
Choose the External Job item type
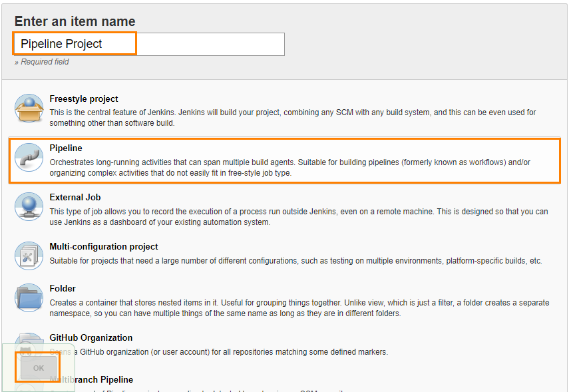click(x=73, y=196)
